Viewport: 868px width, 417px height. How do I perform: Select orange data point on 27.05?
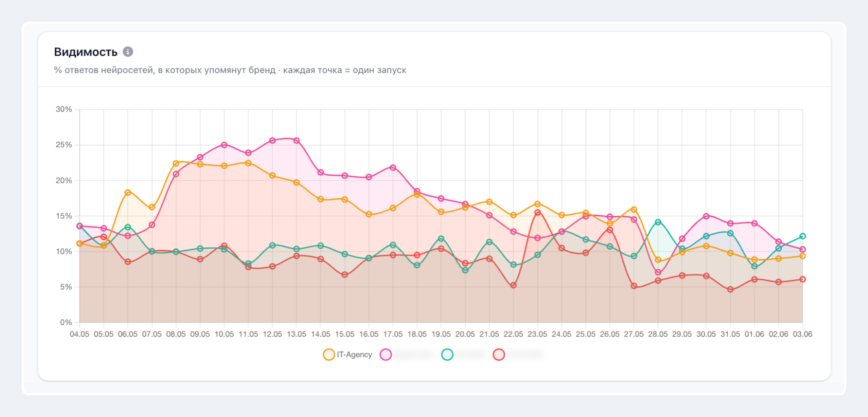click(634, 210)
